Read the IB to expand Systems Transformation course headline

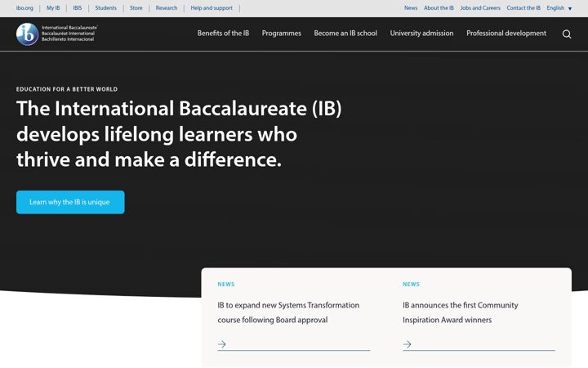(x=288, y=312)
